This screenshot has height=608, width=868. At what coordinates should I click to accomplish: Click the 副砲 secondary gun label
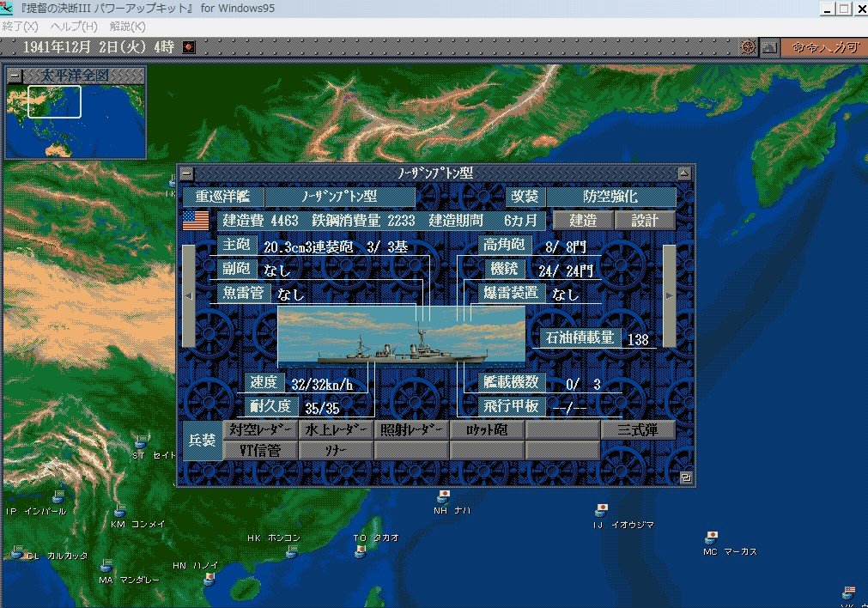click(x=236, y=269)
